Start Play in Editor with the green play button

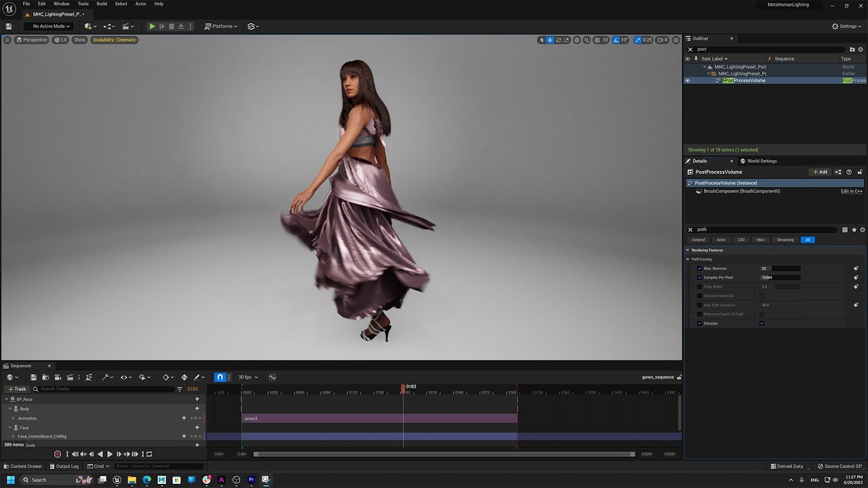tap(152, 26)
